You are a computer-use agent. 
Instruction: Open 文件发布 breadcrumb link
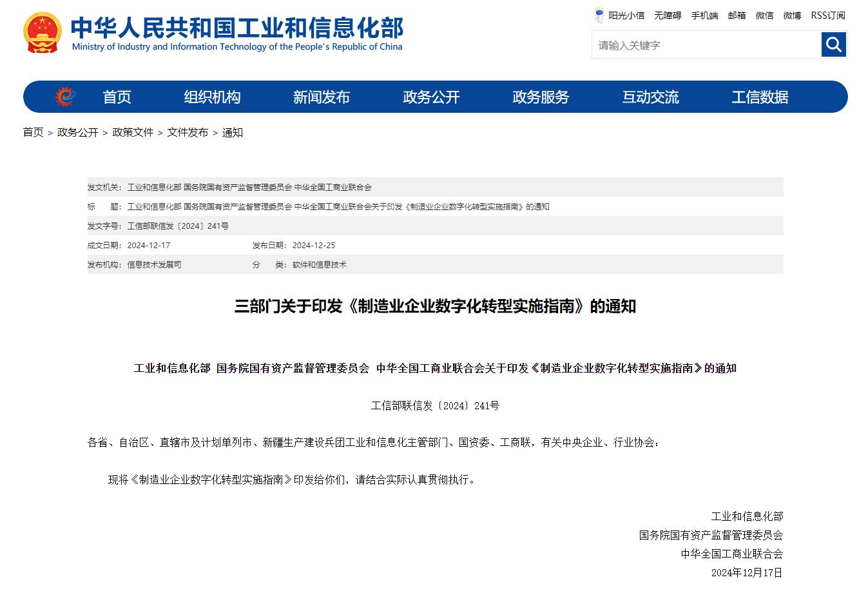188,132
